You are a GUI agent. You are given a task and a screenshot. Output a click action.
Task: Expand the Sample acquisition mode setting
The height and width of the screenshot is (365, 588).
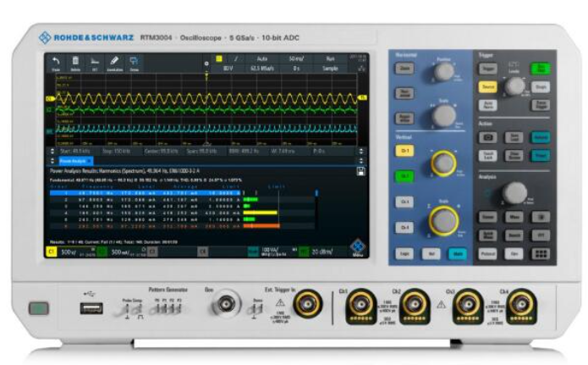330,68
